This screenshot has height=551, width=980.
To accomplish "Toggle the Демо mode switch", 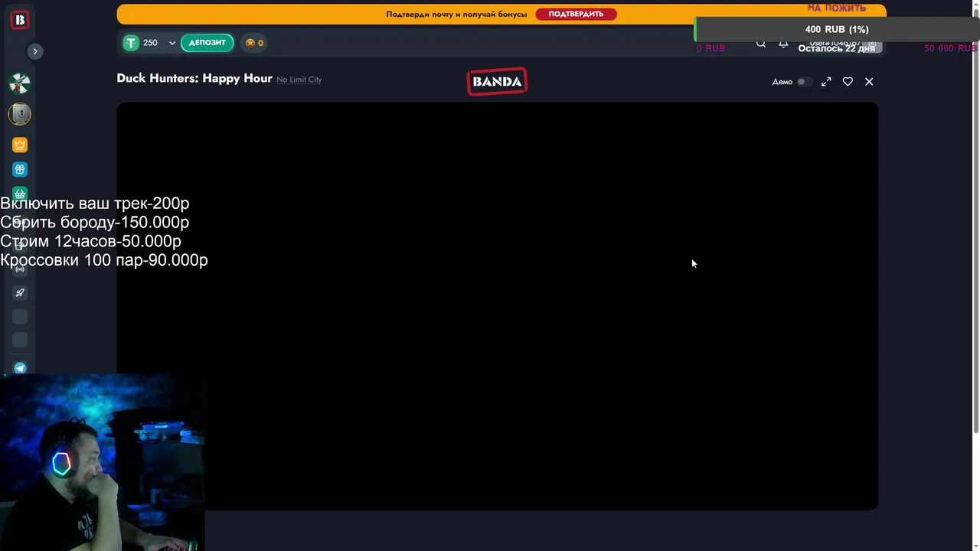I will [x=803, y=82].
